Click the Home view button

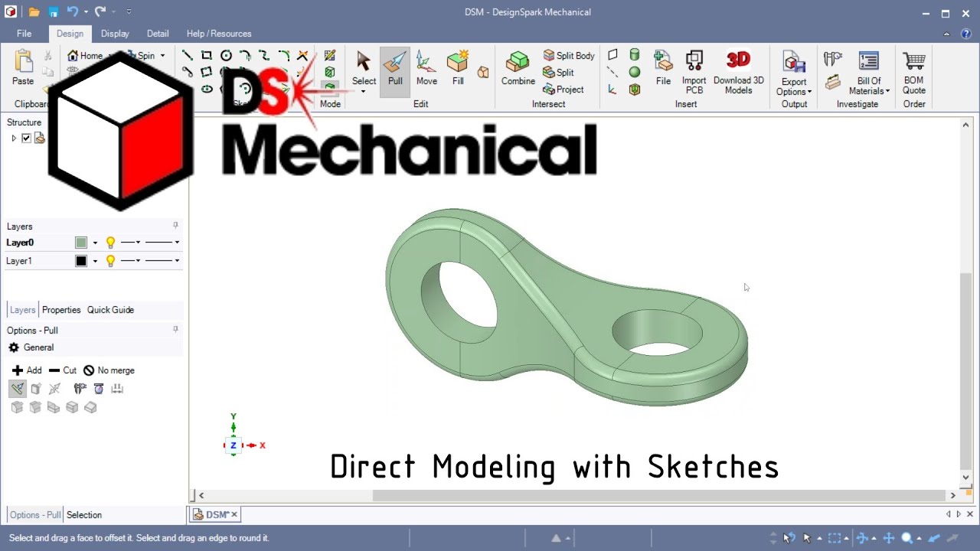(x=85, y=56)
